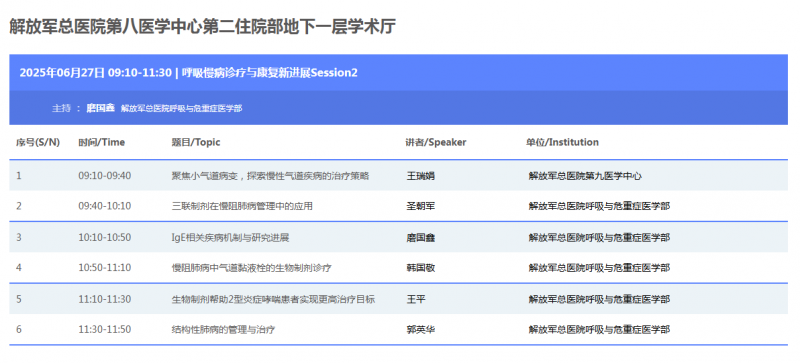The image size is (800, 363).
Task: Click serial number 5 in the 11:10-11:30 row
Action: [x=19, y=299]
